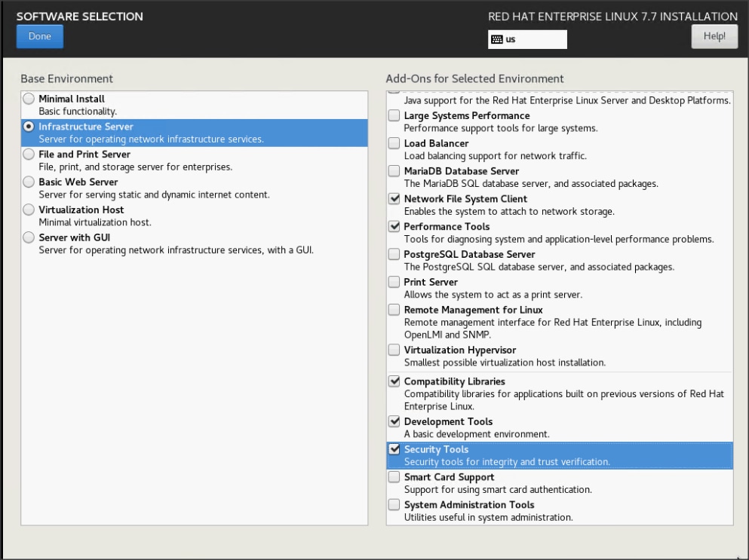Click 'Enables the system to attach to network storage.'

point(509,211)
